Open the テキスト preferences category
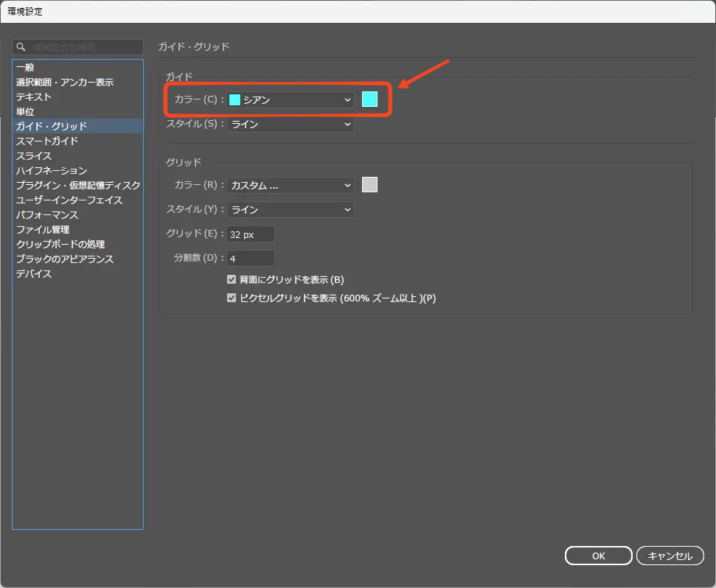This screenshot has width=716, height=588. click(34, 97)
